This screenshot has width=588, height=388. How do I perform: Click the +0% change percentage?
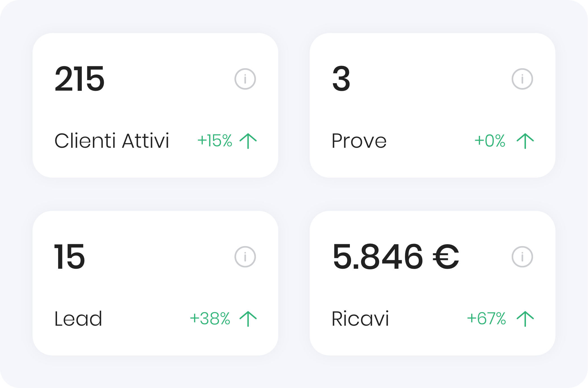click(490, 141)
